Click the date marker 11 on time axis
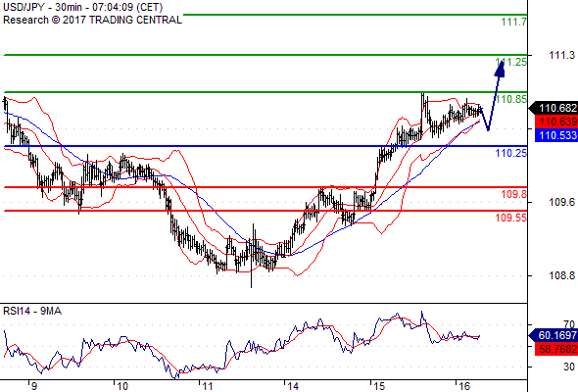Image resolution: width=578 pixels, height=392 pixels. tap(208, 386)
